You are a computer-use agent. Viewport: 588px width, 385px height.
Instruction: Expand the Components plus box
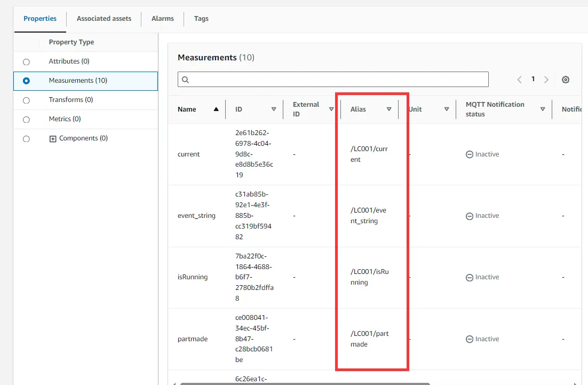click(x=53, y=139)
